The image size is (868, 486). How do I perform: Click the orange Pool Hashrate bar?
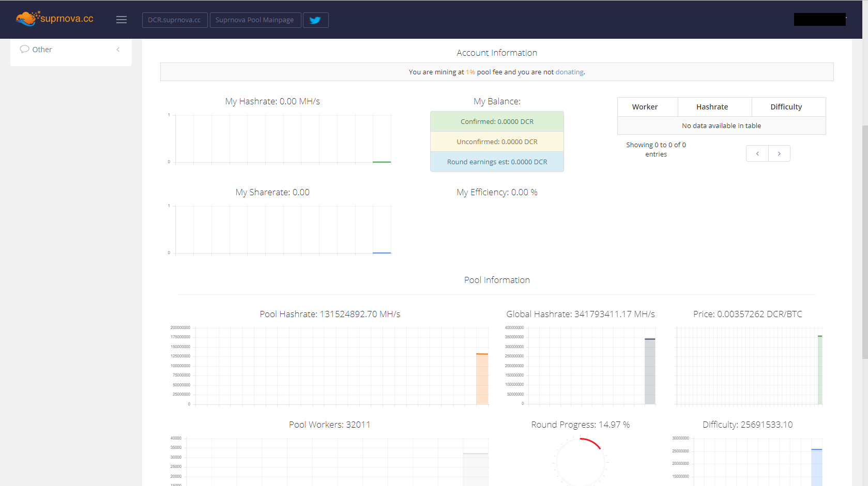coord(482,379)
